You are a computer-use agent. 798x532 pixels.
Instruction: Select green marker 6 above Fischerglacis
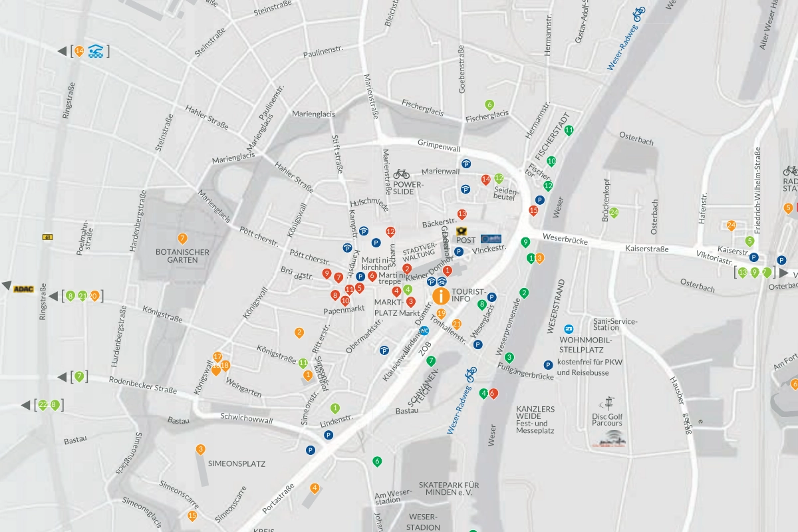point(489,104)
